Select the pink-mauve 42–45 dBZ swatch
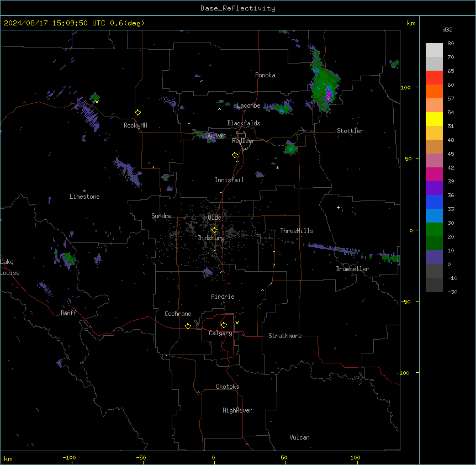 pyautogui.click(x=434, y=160)
